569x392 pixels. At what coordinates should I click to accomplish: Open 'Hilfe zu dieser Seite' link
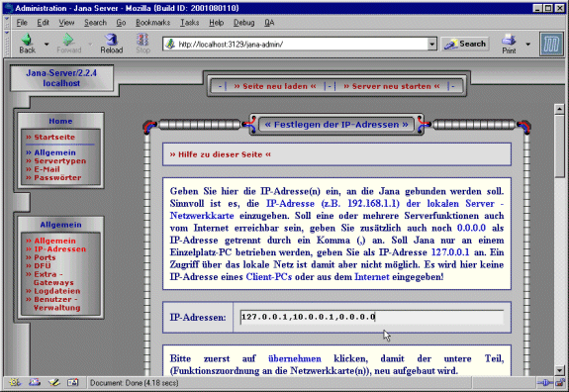click(221, 154)
